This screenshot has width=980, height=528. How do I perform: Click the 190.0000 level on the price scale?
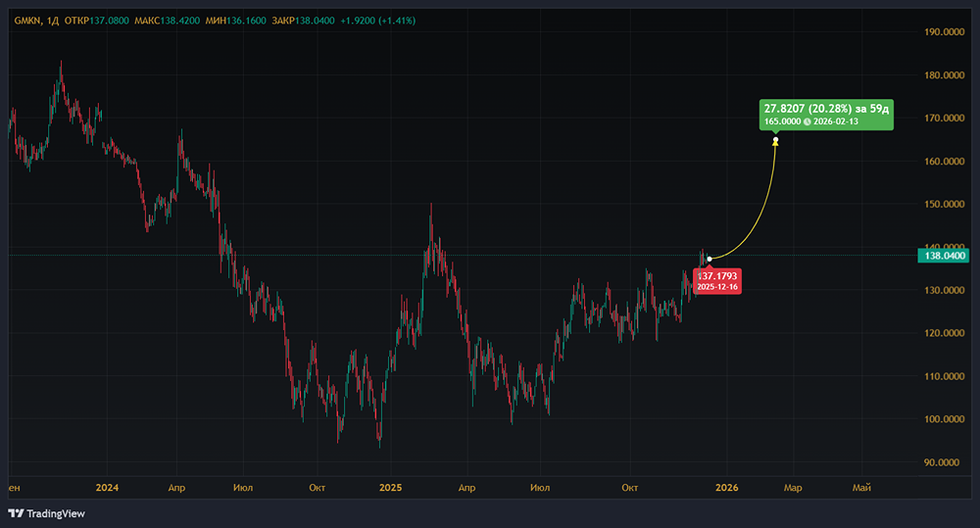tap(945, 32)
